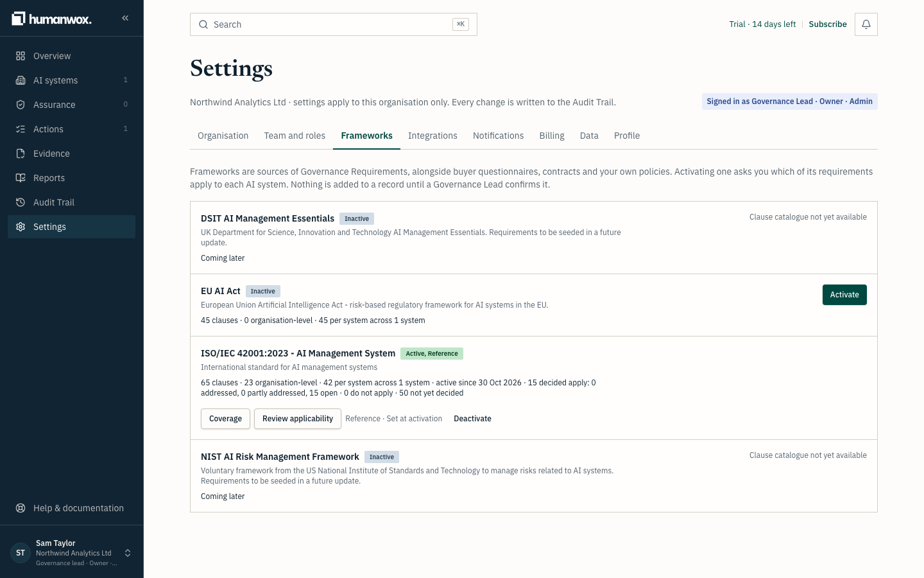This screenshot has height=578, width=924.
Task: Open Assurance via its shield icon
Action: (x=21, y=105)
